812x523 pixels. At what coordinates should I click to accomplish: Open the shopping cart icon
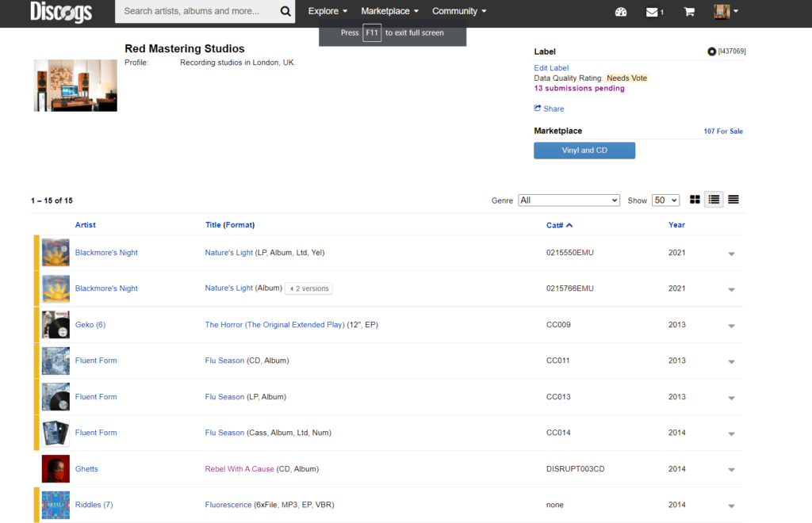pyautogui.click(x=689, y=11)
